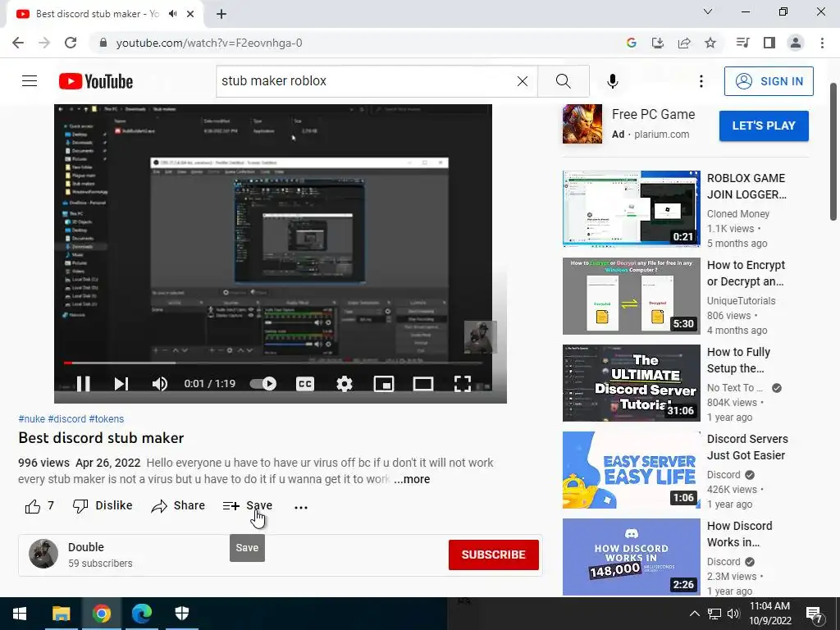The image size is (840, 630).
Task: Click the magnifier search button
Action: coord(563,81)
